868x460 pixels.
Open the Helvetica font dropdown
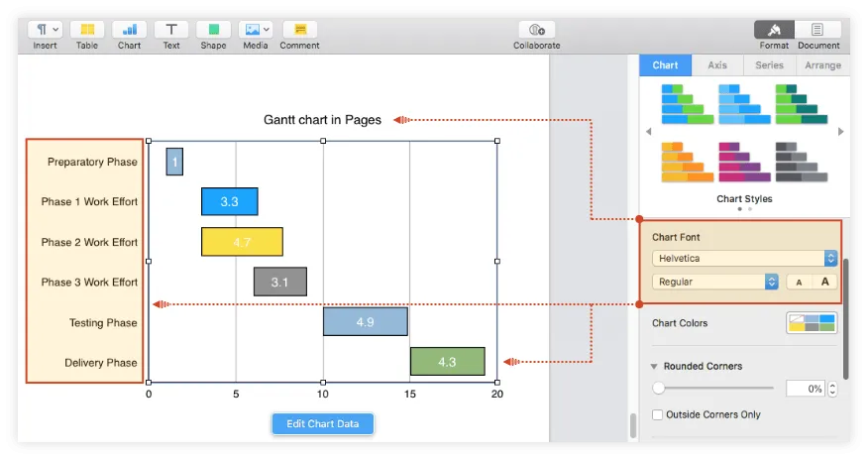click(745, 258)
